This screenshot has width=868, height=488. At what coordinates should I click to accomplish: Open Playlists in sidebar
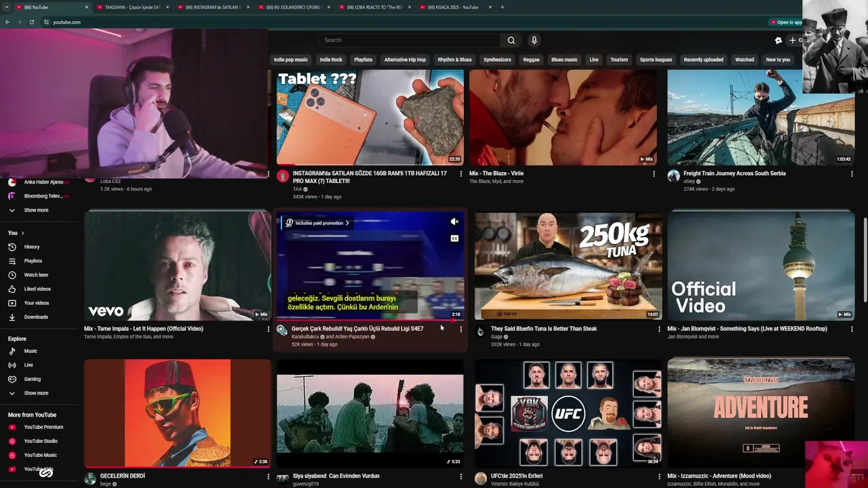point(33,261)
